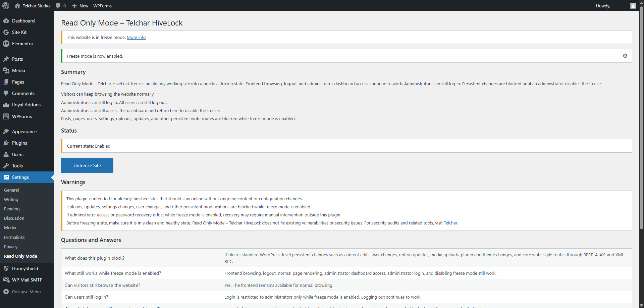Click the Pages icon in sidebar

(6, 82)
